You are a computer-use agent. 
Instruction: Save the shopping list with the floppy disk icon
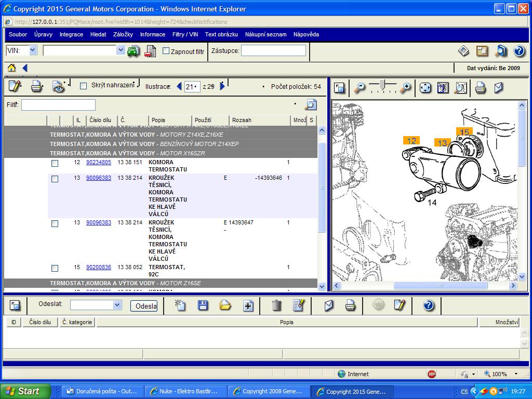203,305
